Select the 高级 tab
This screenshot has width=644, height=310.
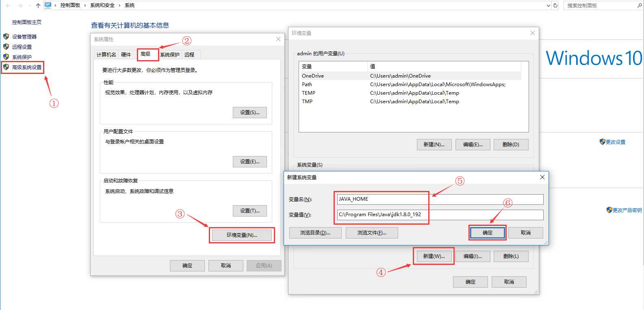point(145,54)
